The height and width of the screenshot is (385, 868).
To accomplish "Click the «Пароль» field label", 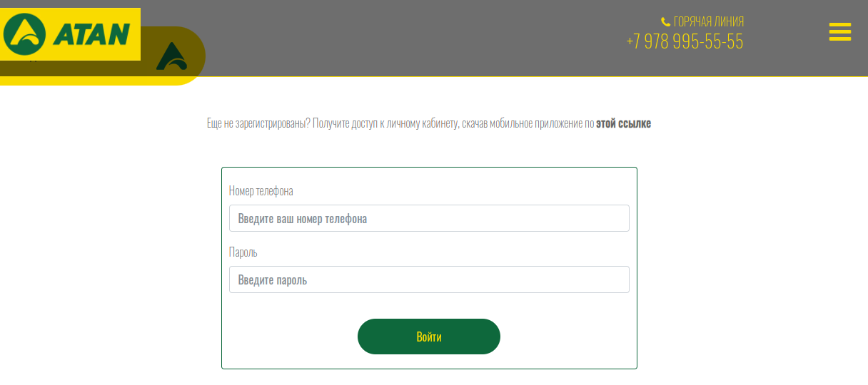I will [243, 252].
